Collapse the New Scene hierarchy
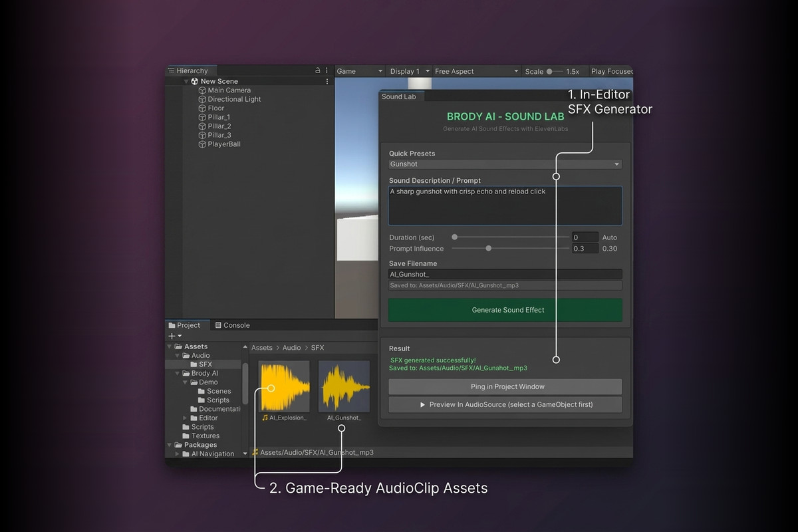The width and height of the screenshot is (798, 532). pyautogui.click(x=186, y=81)
